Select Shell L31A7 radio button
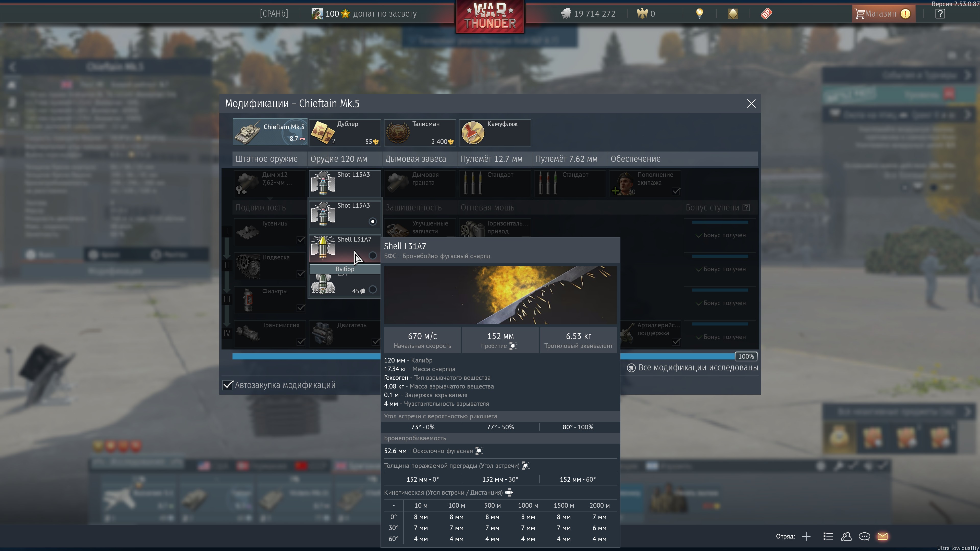This screenshot has height=551, width=980. pos(372,256)
